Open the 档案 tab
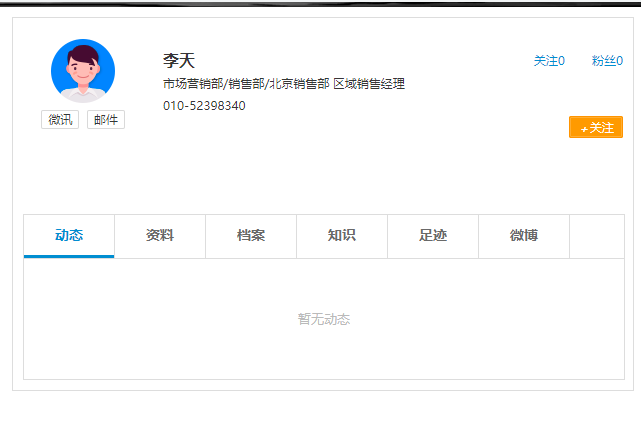 251,236
